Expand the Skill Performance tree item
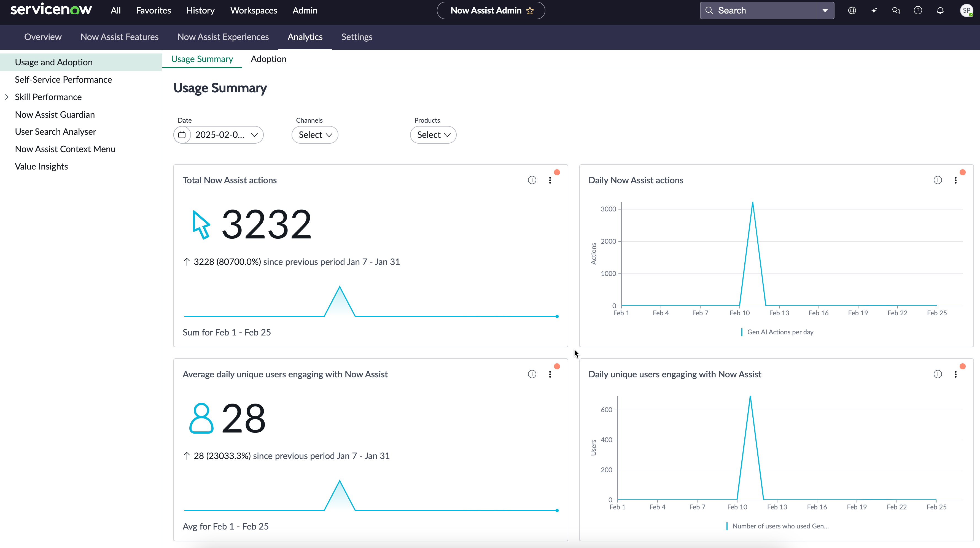This screenshot has height=548, width=980. click(6, 97)
